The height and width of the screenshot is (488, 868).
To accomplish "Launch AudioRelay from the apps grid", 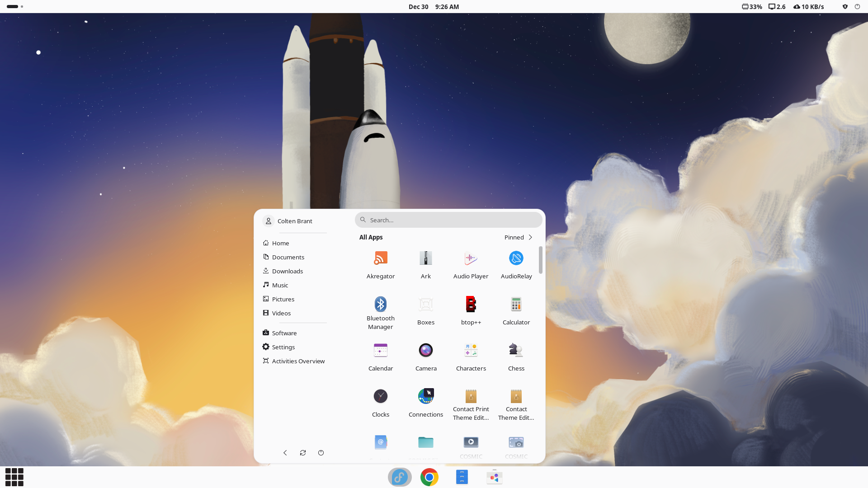I will tap(516, 264).
